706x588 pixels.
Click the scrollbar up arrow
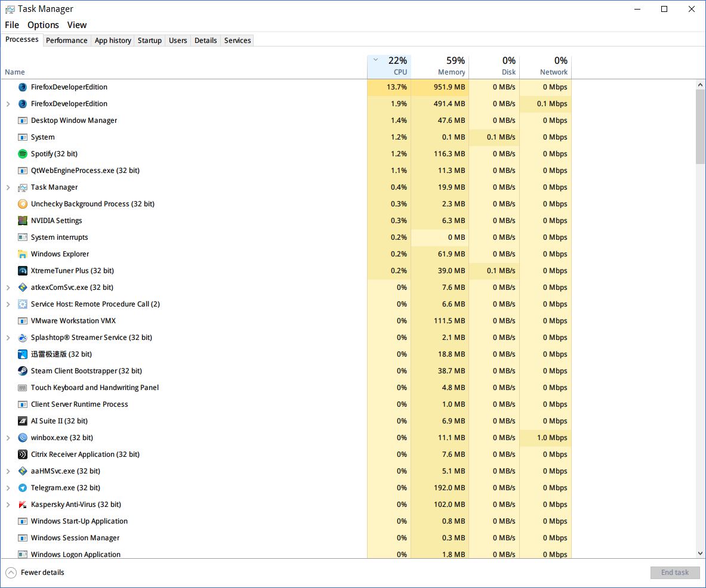700,85
